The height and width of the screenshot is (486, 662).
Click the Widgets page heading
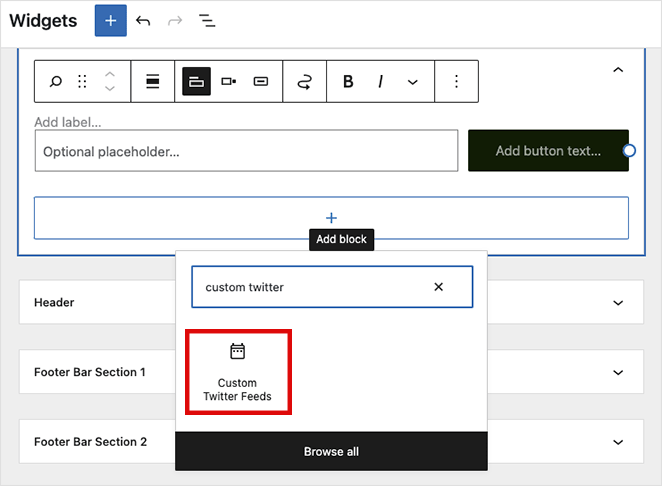coord(43,21)
